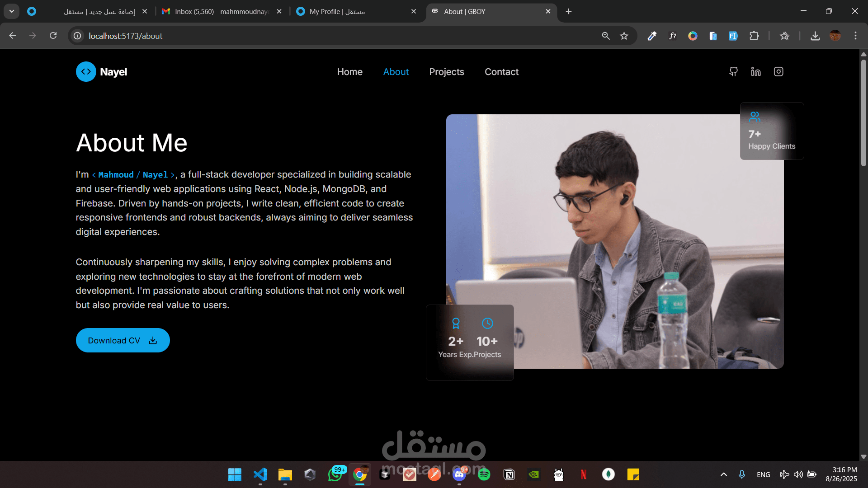868x488 pixels.
Task: Open Visual Studio Code from taskbar
Action: coord(260,474)
